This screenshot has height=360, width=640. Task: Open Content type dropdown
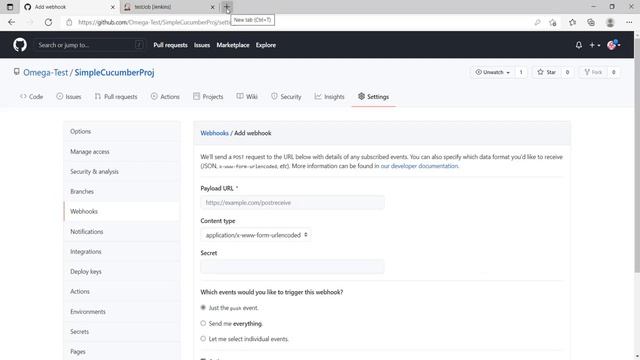[x=256, y=235]
